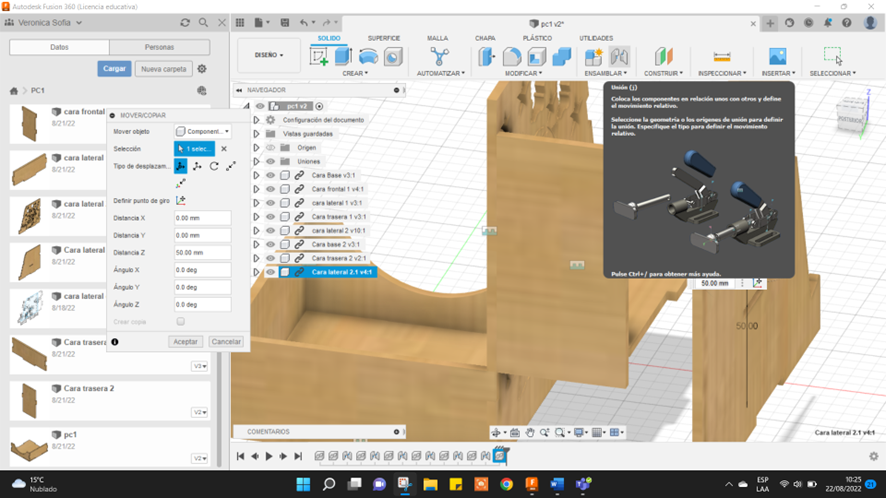Open the MODIFICAR dropdown menu
This screenshot has width=886, height=498.
point(523,73)
